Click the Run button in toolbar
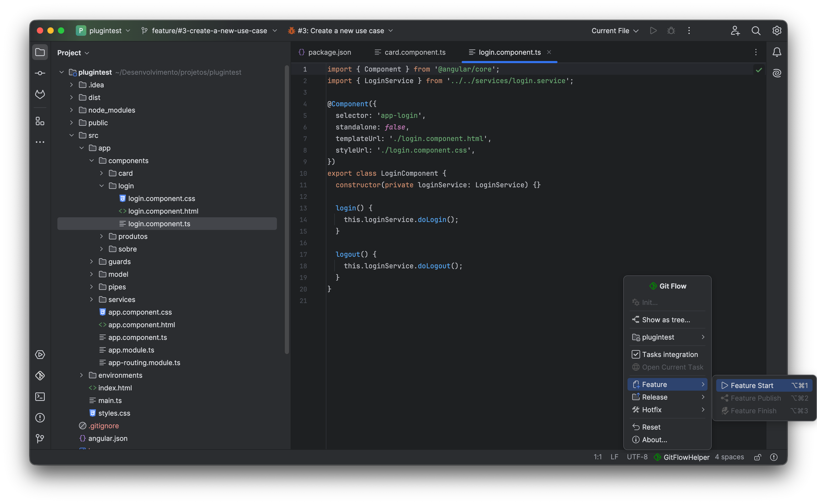The image size is (817, 504). coord(653,31)
